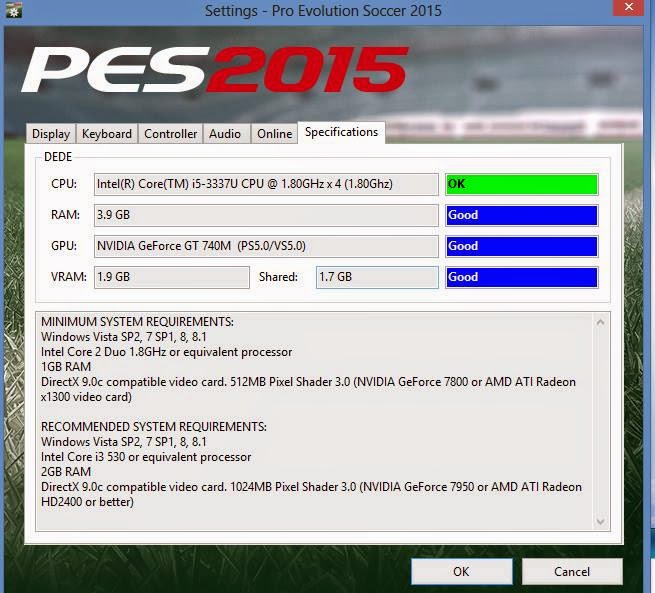
Task: Click the blue Good VRAM status bar
Action: (x=522, y=277)
